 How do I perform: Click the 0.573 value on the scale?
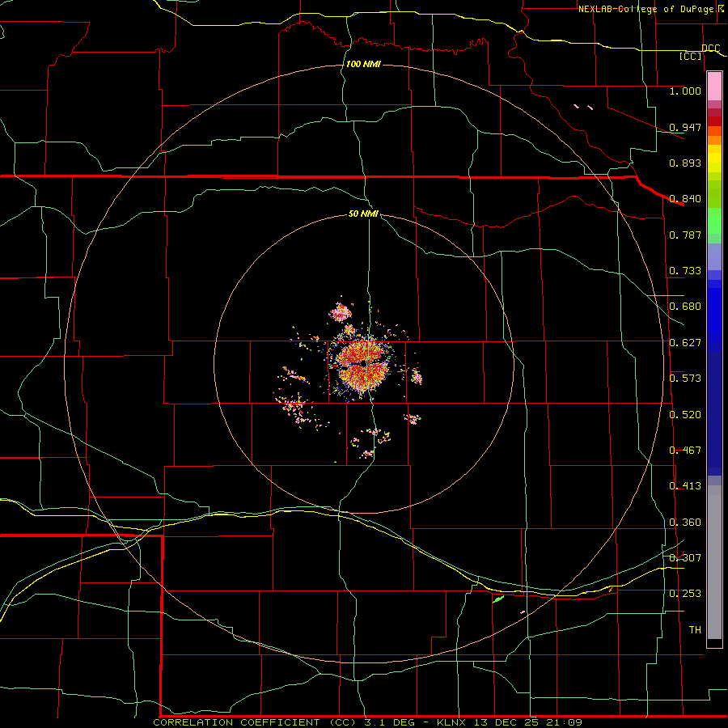685,379
